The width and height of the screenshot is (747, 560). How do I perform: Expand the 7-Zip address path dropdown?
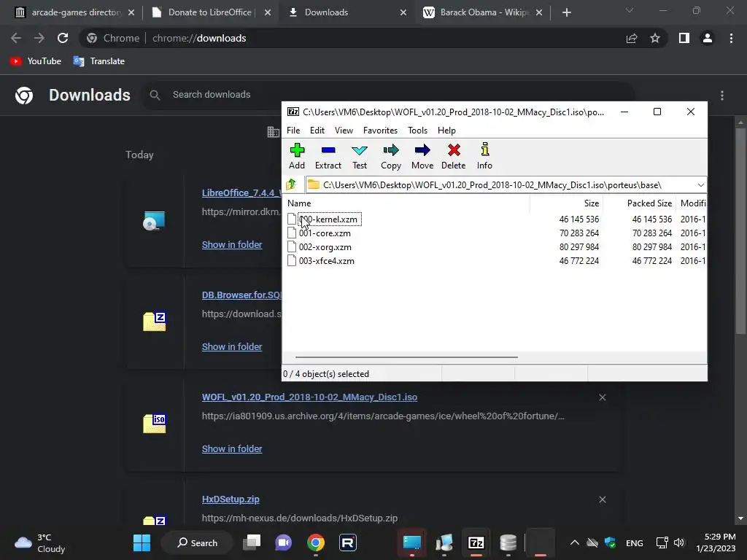coord(701,184)
